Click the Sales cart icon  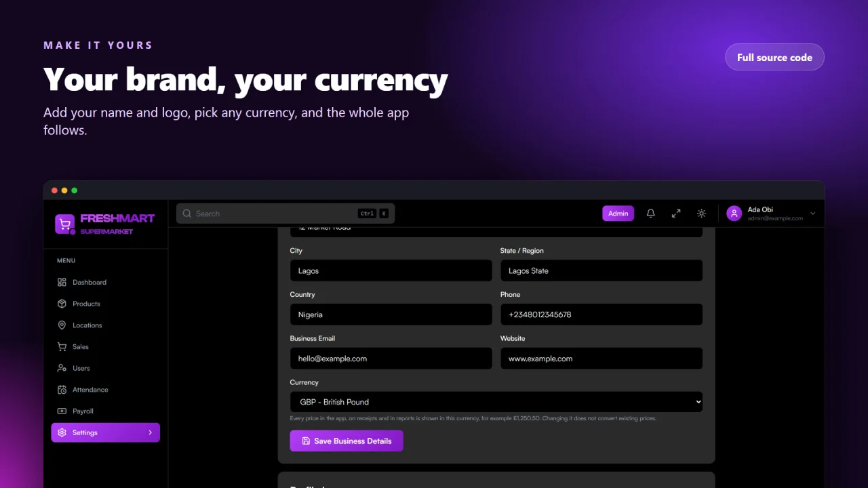[x=62, y=346]
